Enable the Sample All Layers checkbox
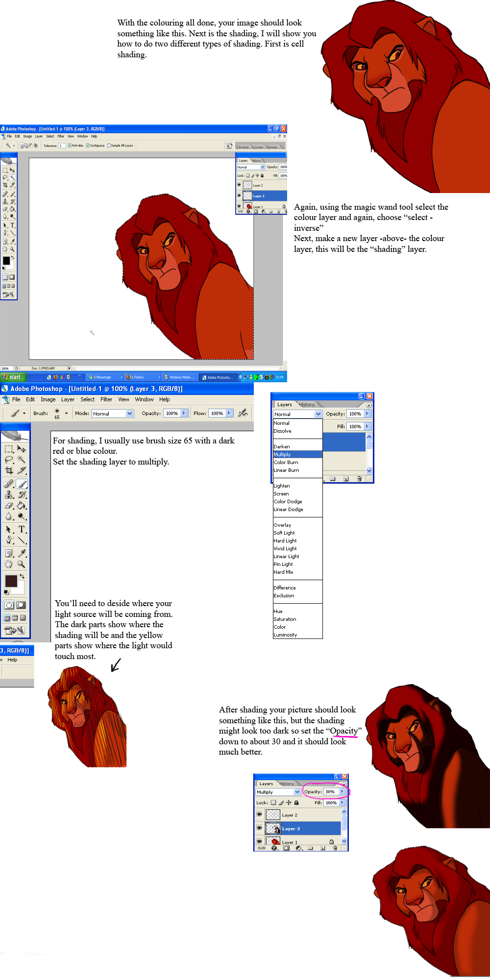The width and height of the screenshot is (490, 980). pyautogui.click(x=109, y=146)
